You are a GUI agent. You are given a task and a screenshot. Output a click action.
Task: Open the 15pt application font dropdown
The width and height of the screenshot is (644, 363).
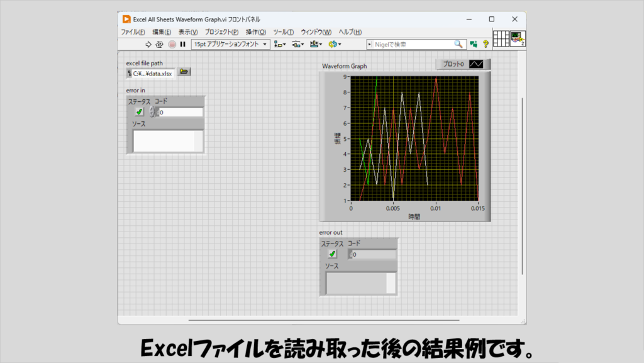[230, 44]
